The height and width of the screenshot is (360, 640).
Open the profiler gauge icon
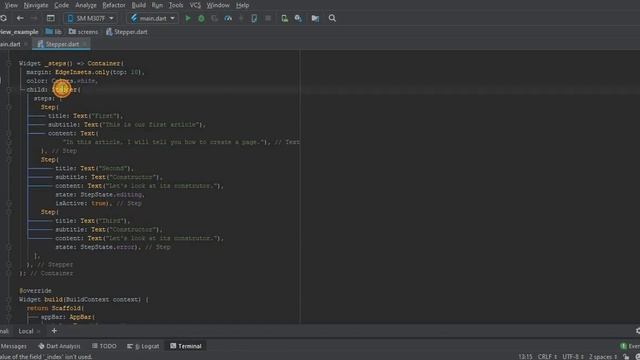(x=228, y=18)
